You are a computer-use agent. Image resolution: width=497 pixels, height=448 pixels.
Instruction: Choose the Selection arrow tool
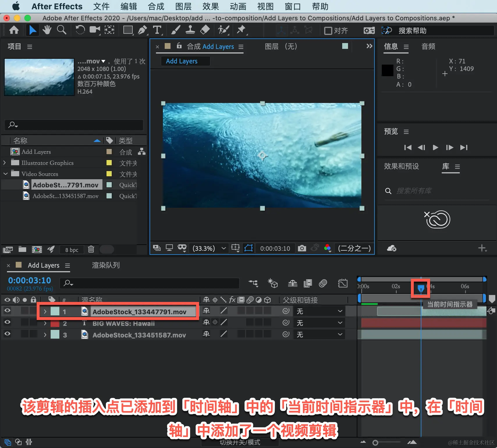point(33,30)
